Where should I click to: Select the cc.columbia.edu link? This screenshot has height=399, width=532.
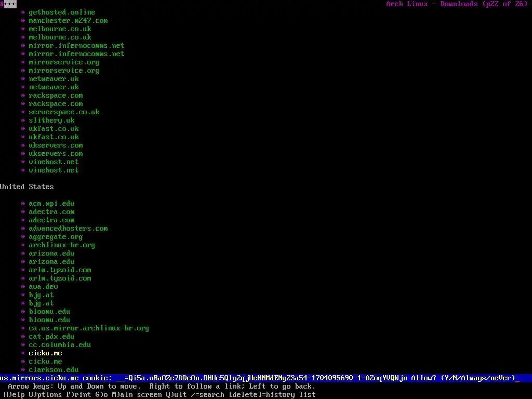pyautogui.click(x=60, y=345)
